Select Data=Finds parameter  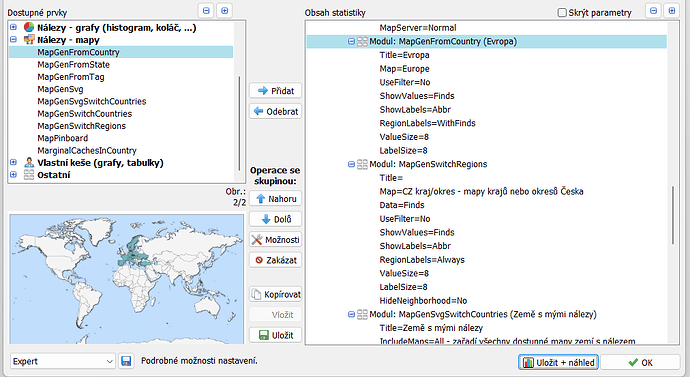402,205
